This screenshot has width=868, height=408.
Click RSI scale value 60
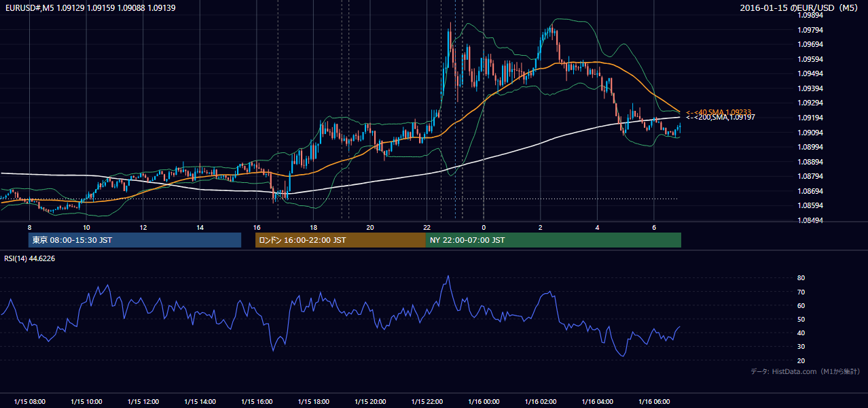pos(801,305)
